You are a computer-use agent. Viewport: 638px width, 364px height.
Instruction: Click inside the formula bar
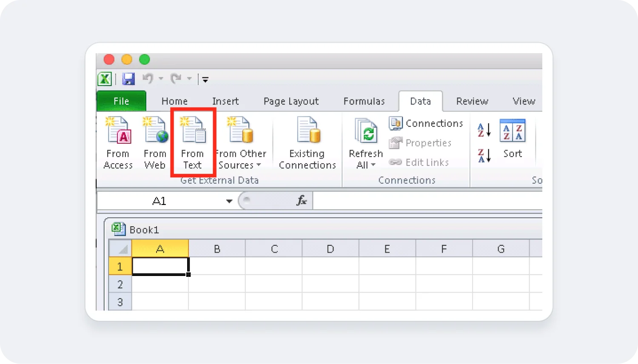pos(425,200)
